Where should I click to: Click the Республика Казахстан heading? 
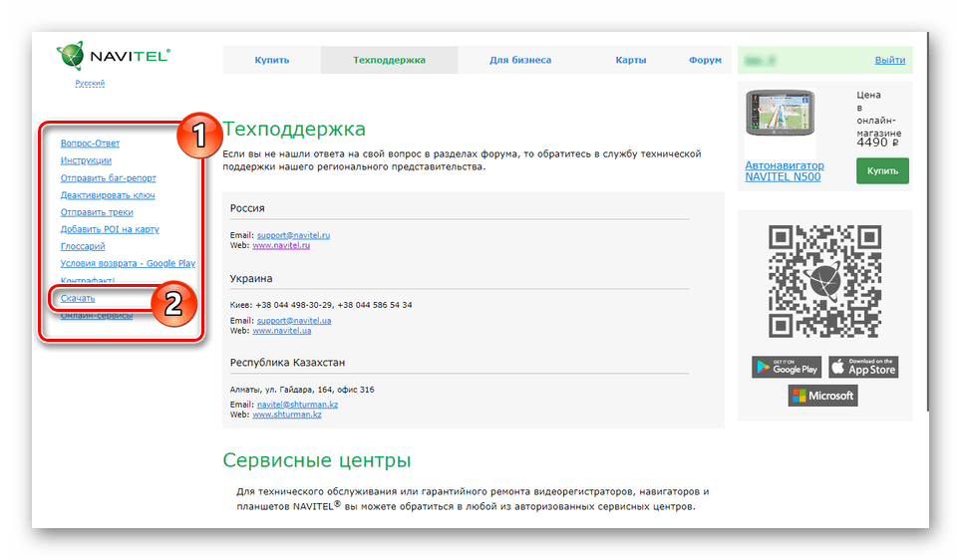click(287, 363)
